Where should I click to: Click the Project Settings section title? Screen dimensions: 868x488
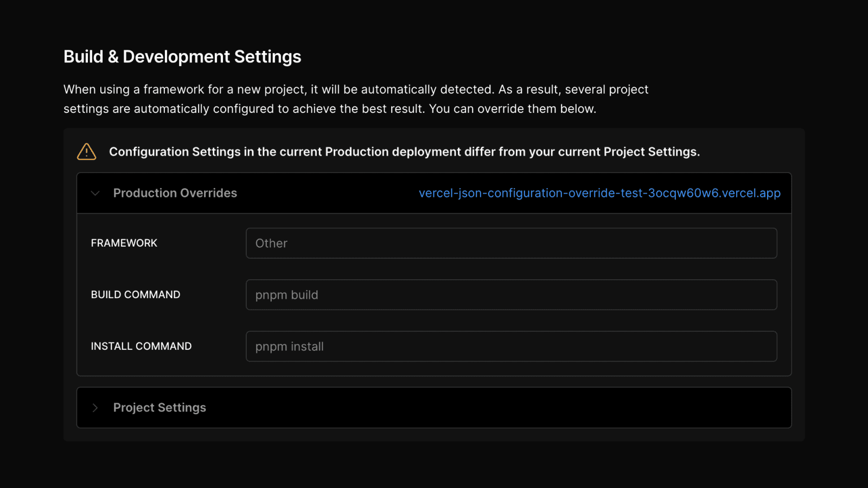tap(159, 408)
